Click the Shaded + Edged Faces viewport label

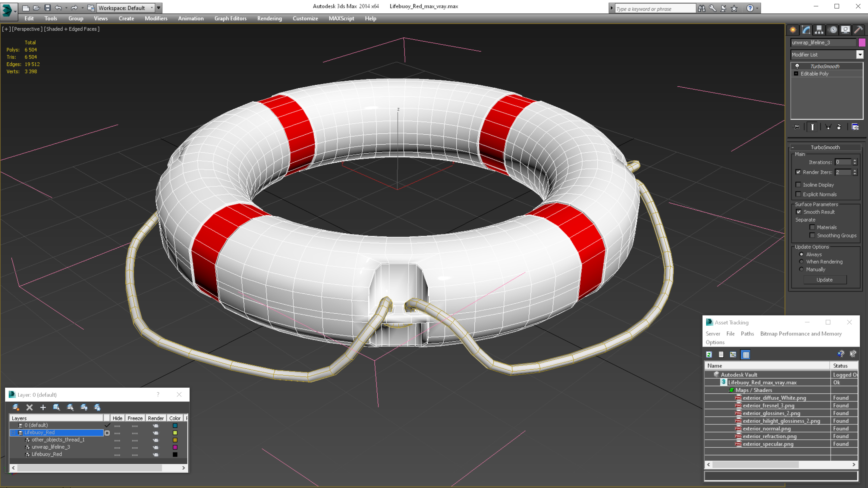click(x=72, y=29)
